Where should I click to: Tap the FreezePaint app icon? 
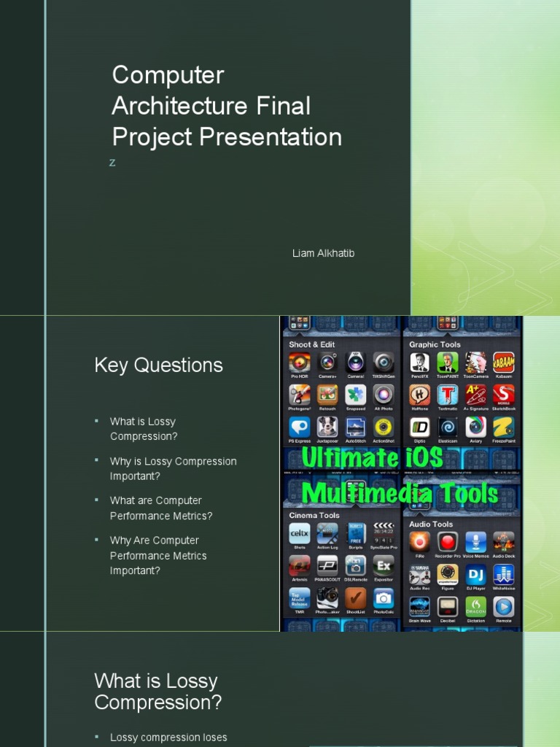[503, 427]
